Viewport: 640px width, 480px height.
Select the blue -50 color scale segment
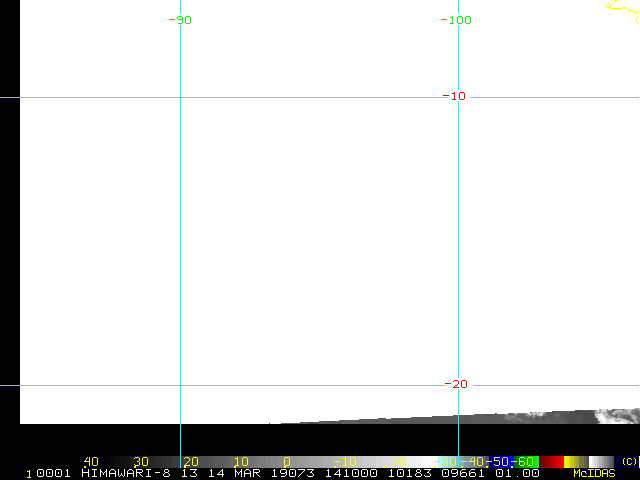[501, 462]
